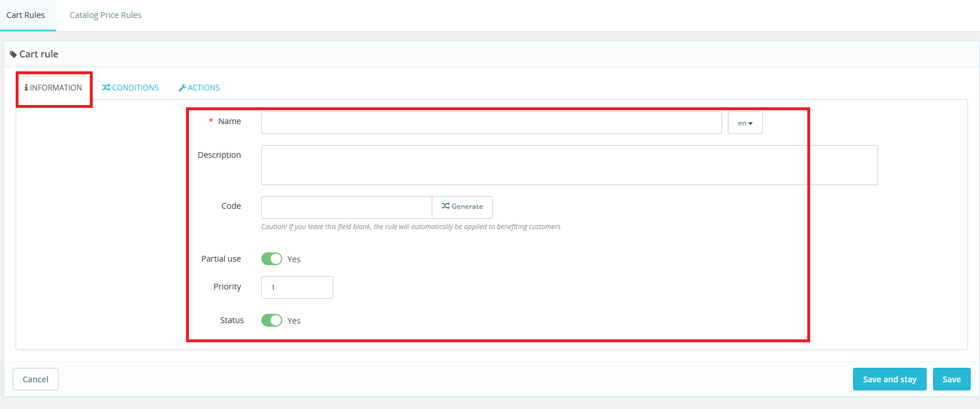Click inside the Description text area

pyautogui.click(x=569, y=165)
